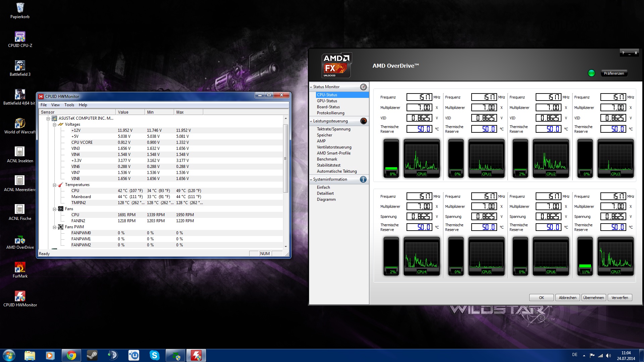Open the CPUID CPU-Z desktop shortcut
Image resolution: width=644 pixels, height=362 pixels.
pyautogui.click(x=20, y=37)
